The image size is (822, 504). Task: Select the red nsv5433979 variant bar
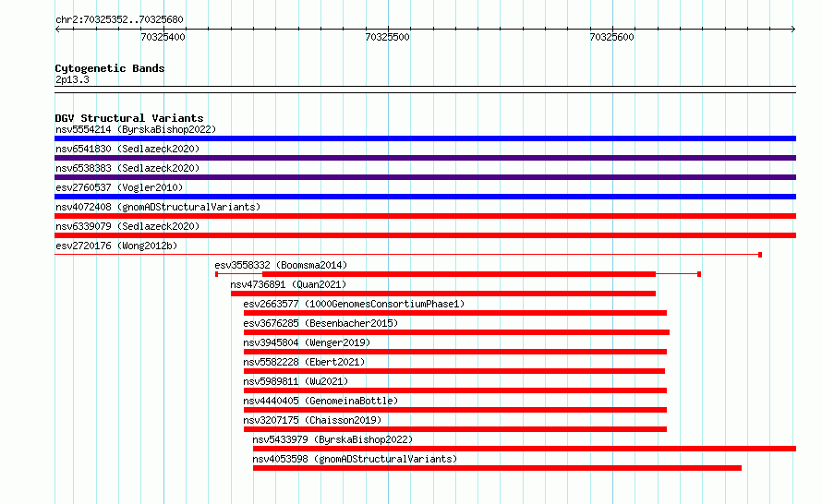(525, 449)
